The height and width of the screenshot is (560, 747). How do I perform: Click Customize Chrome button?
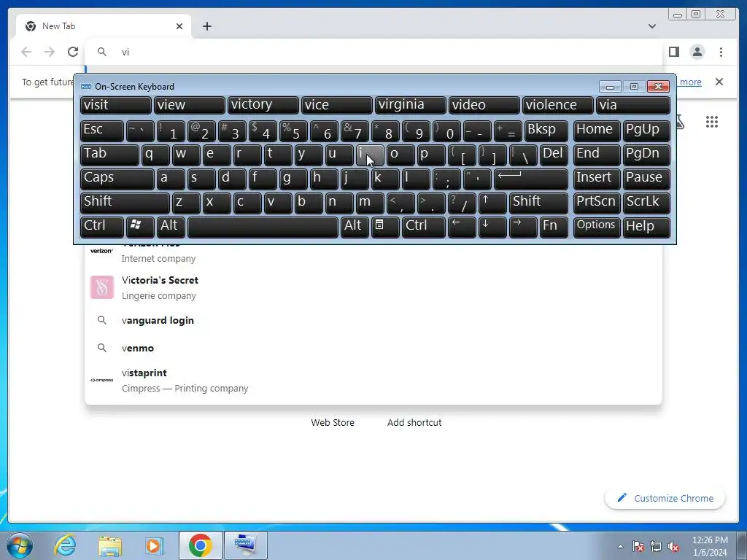665,498
